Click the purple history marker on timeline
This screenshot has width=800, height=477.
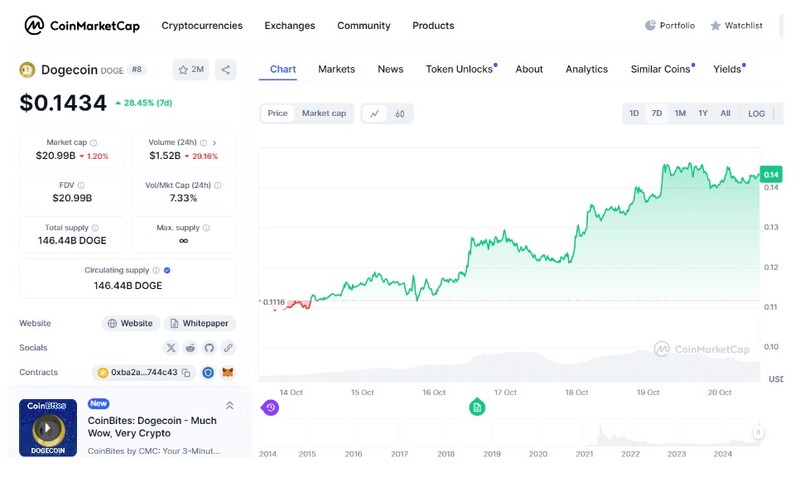pyautogui.click(x=270, y=408)
